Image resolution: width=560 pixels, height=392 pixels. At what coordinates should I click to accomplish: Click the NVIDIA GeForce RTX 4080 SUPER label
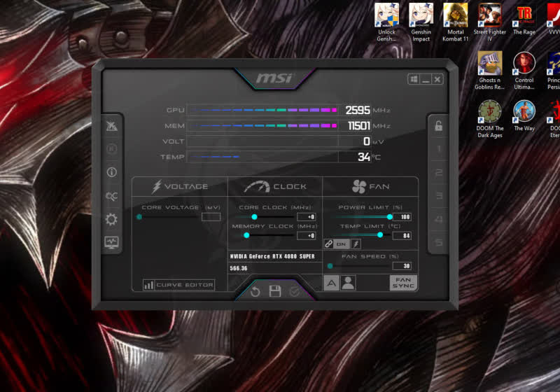(x=272, y=256)
